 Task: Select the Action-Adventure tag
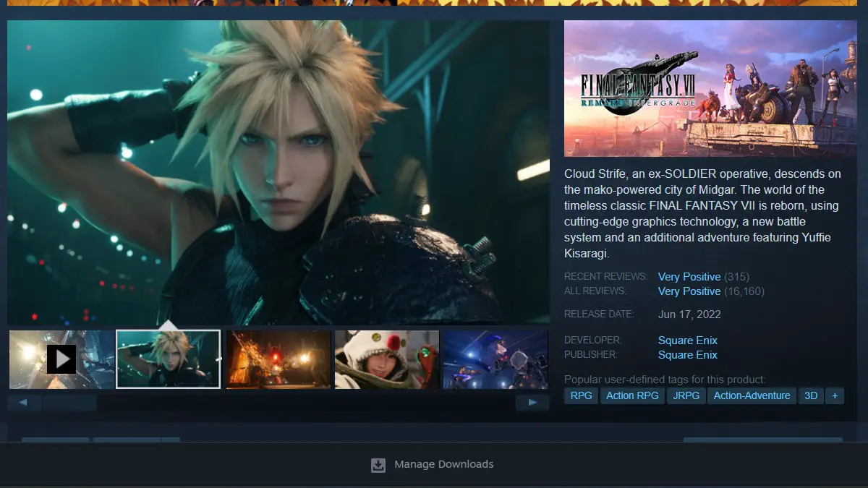[x=752, y=395]
